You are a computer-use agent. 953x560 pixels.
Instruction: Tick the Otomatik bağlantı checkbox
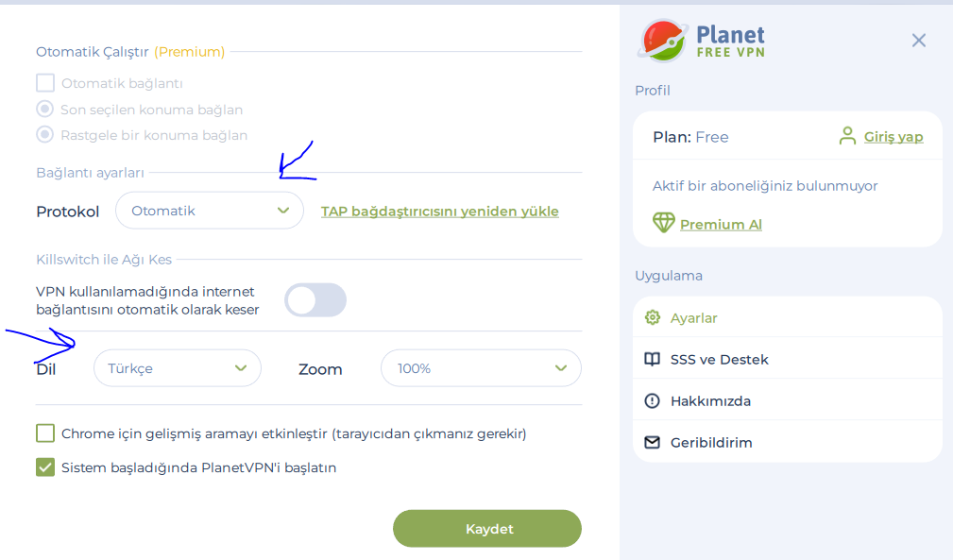click(45, 83)
